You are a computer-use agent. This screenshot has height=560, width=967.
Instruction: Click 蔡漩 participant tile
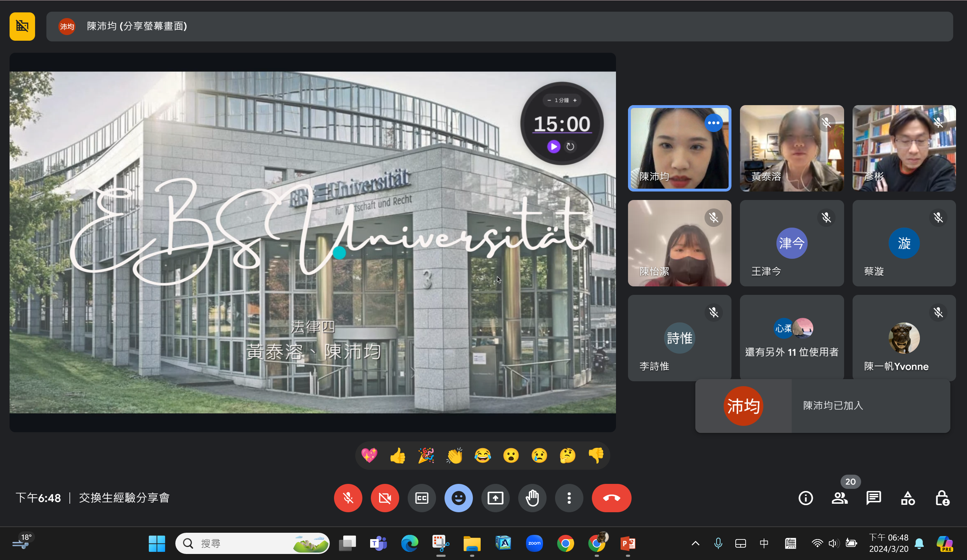[x=904, y=243]
